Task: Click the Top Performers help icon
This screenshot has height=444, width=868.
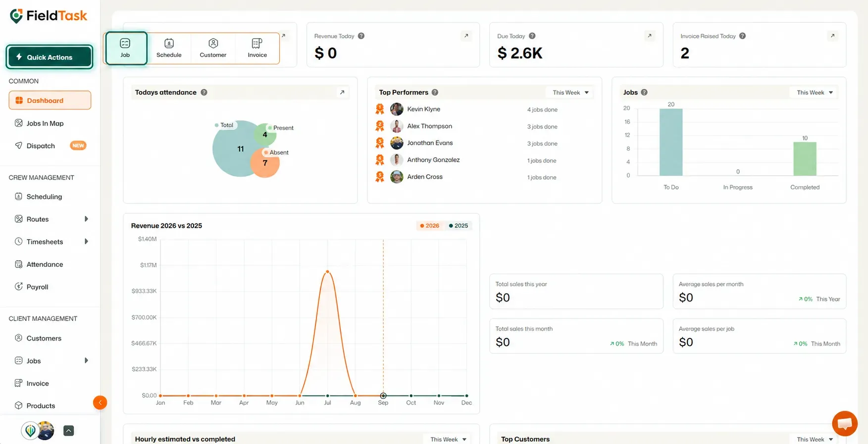Action: click(x=435, y=92)
